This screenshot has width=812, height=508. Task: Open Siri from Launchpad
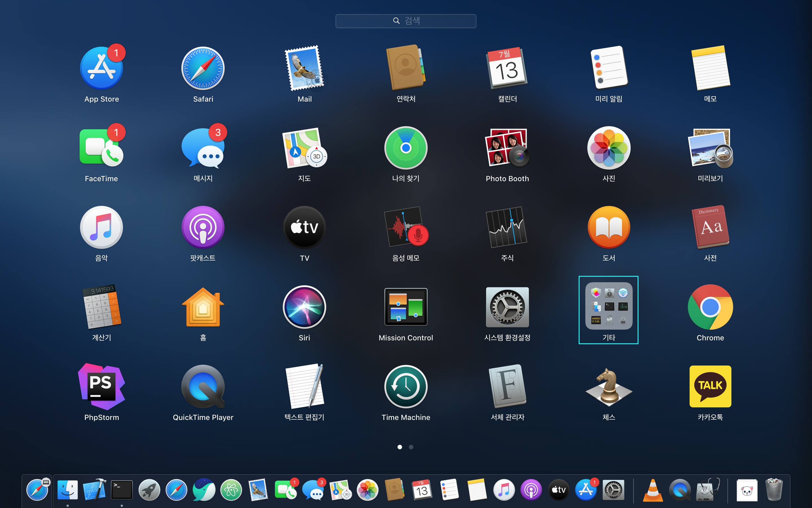[x=304, y=307]
